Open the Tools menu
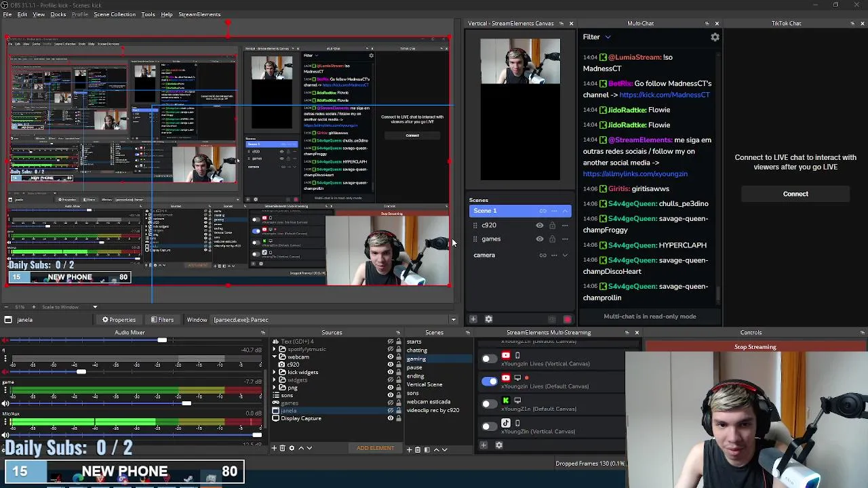Screen dimensions: 868x488 148,14
